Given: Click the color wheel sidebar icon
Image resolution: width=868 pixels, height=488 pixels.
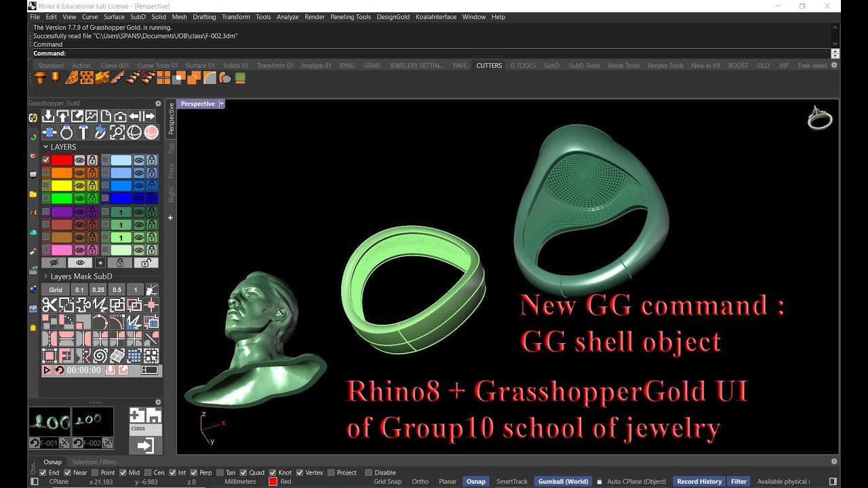Looking at the screenshot, I should tap(33, 137).
